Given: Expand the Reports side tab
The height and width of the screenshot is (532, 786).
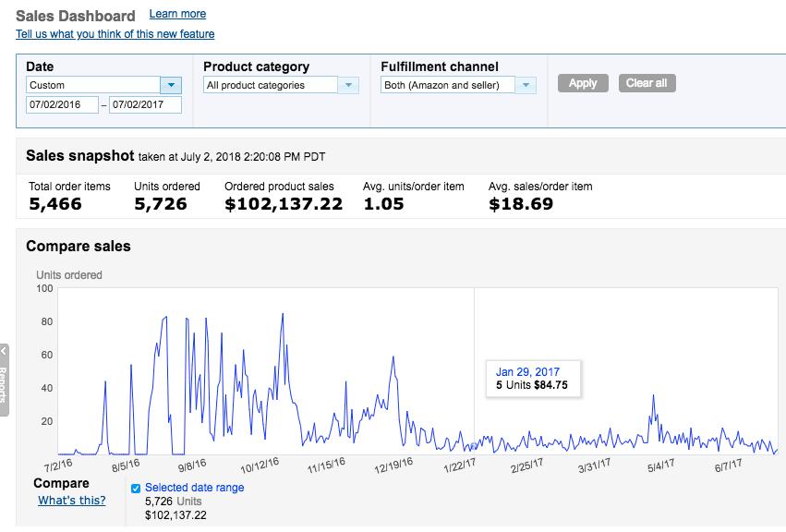Looking at the screenshot, I should coord(4,380).
